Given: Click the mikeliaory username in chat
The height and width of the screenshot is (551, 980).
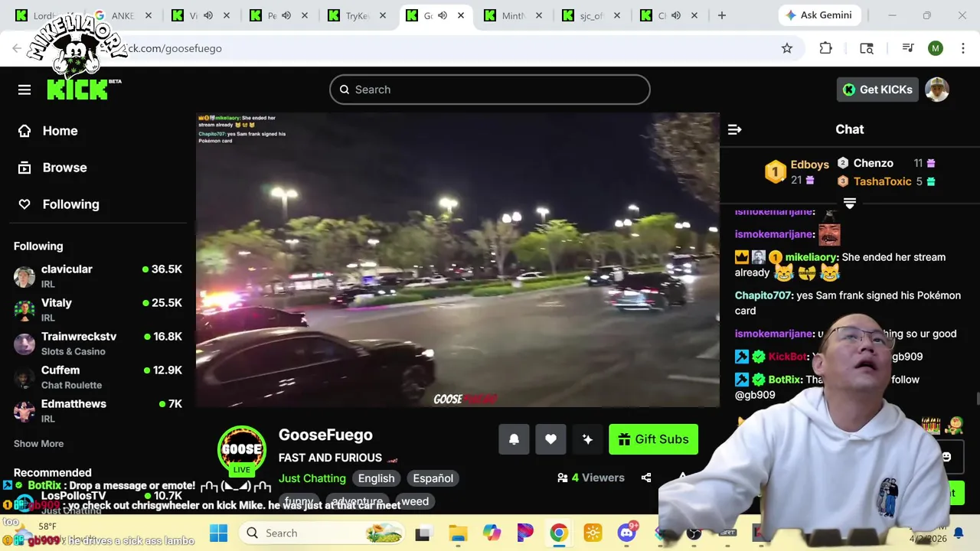Looking at the screenshot, I should (811, 257).
